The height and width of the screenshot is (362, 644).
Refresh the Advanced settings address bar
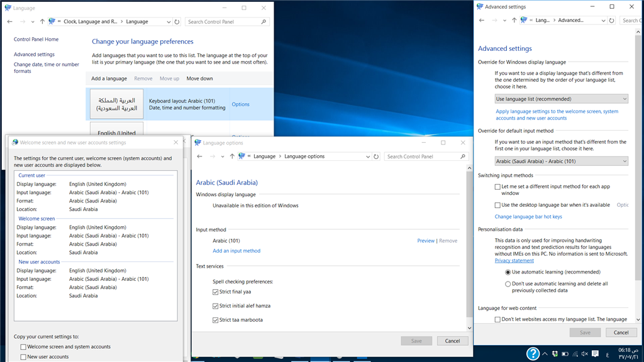[x=611, y=20]
